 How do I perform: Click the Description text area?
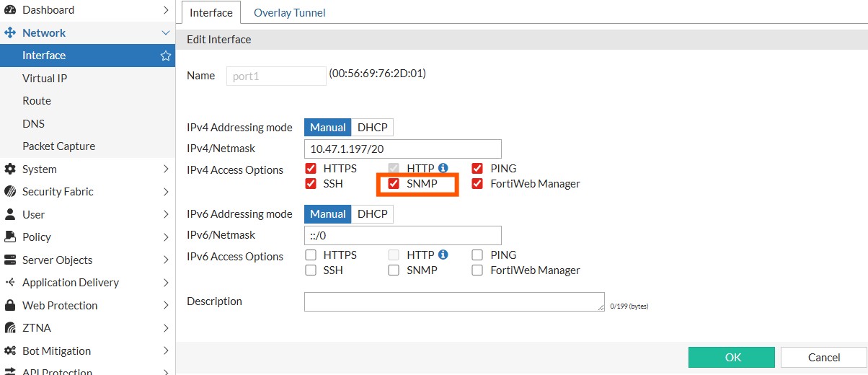454,301
